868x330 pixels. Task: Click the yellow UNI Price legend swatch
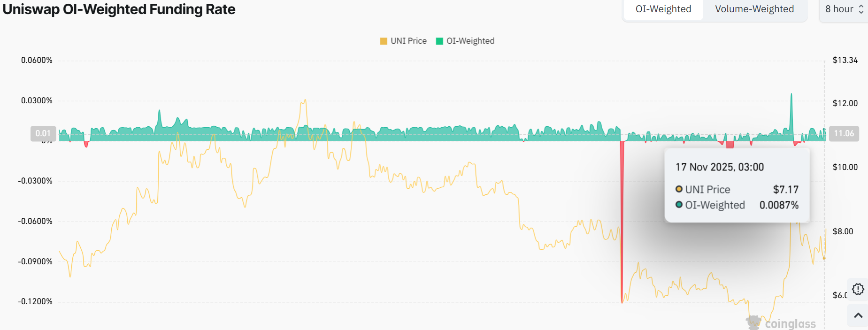(x=384, y=41)
